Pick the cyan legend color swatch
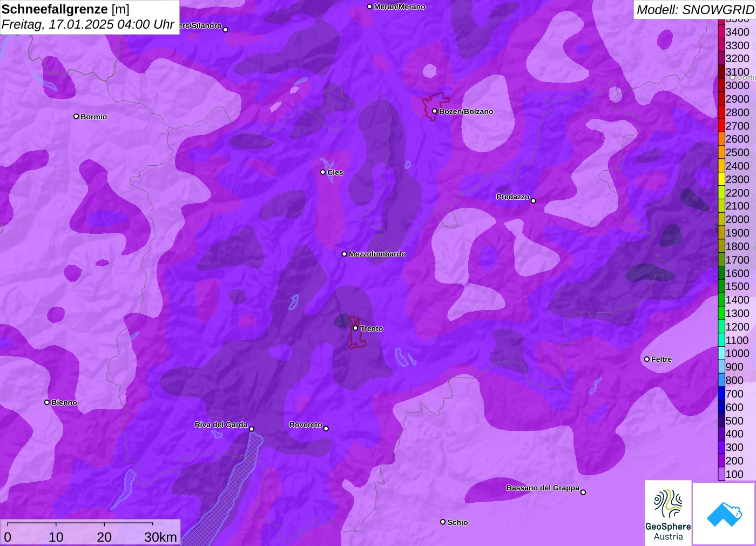This screenshot has width=756, height=546. 721,353
